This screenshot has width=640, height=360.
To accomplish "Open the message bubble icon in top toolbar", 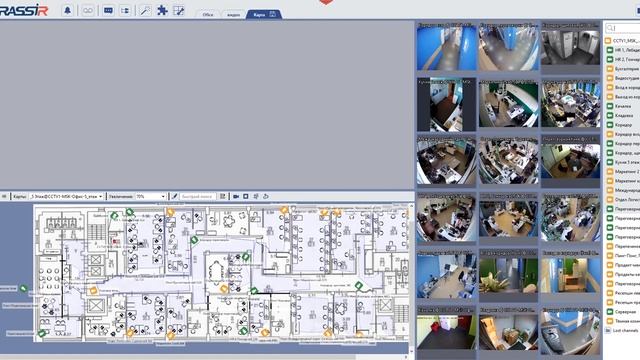I will [x=108, y=11].
